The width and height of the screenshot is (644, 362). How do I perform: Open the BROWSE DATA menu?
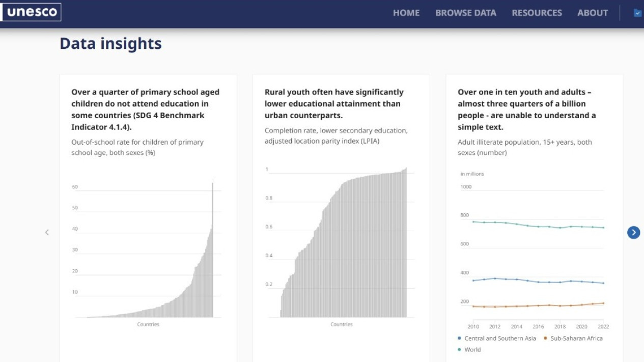point(466,13)
